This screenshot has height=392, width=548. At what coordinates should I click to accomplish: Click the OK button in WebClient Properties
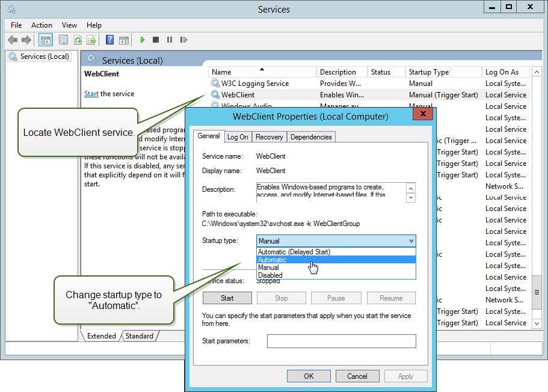point(309,376)
